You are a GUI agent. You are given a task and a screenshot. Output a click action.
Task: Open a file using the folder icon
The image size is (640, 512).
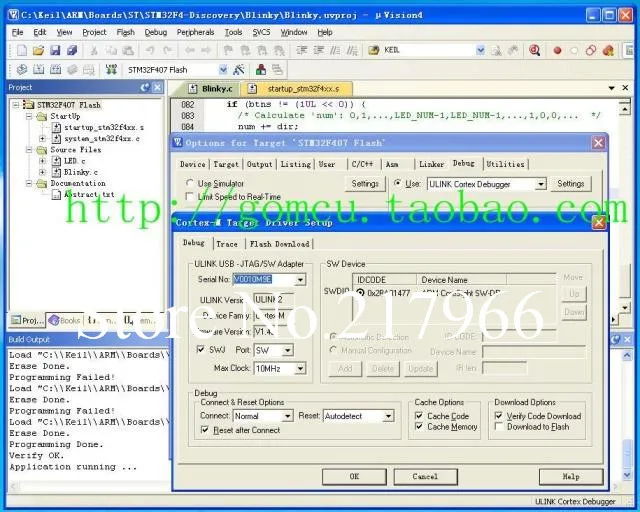click(38, 50)
